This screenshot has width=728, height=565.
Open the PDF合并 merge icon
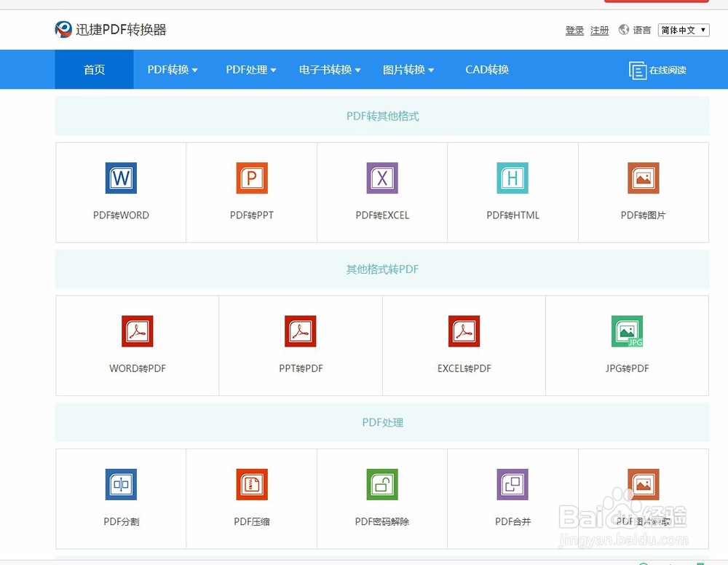tap(513, 484)
